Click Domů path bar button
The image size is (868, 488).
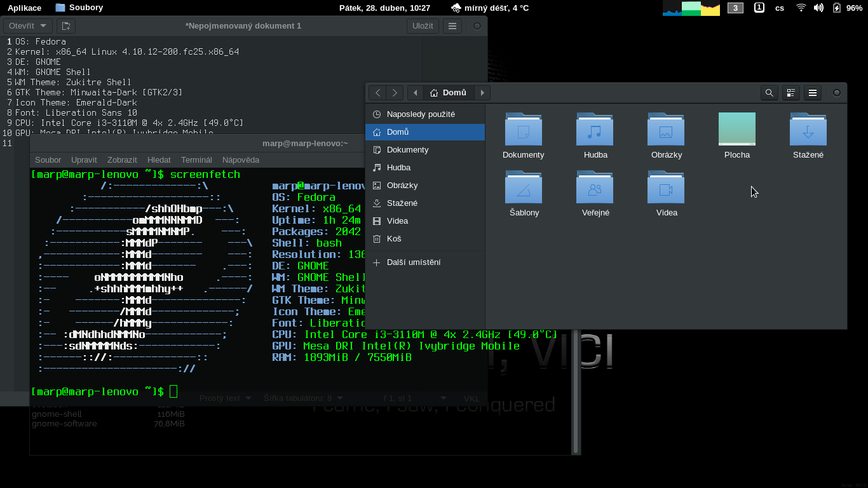click(449, 93)
